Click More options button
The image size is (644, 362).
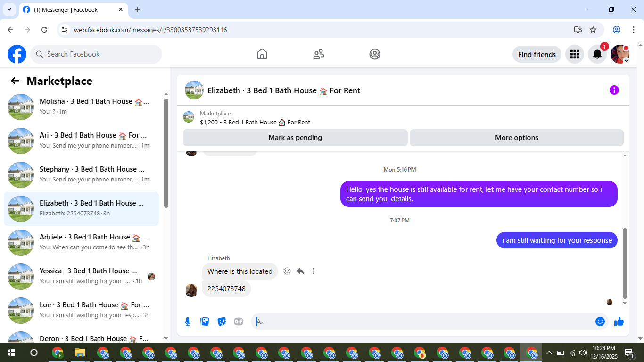[x=517, y=138]
